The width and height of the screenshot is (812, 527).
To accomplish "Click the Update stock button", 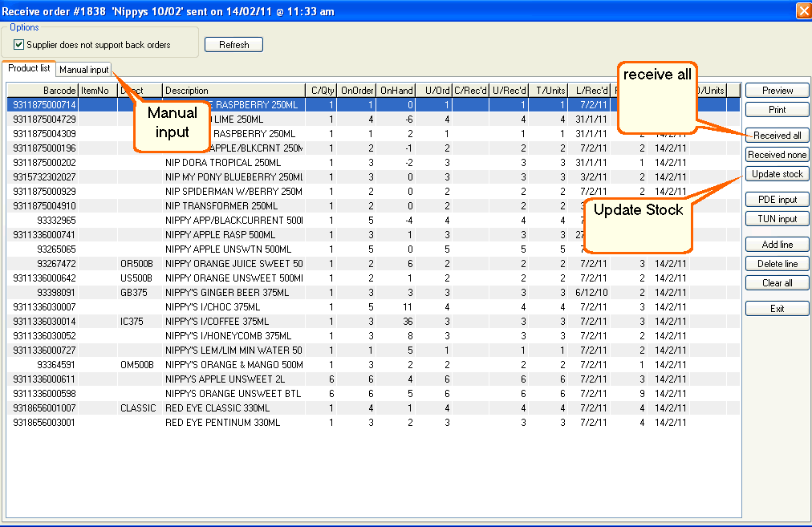I will 777,174.
